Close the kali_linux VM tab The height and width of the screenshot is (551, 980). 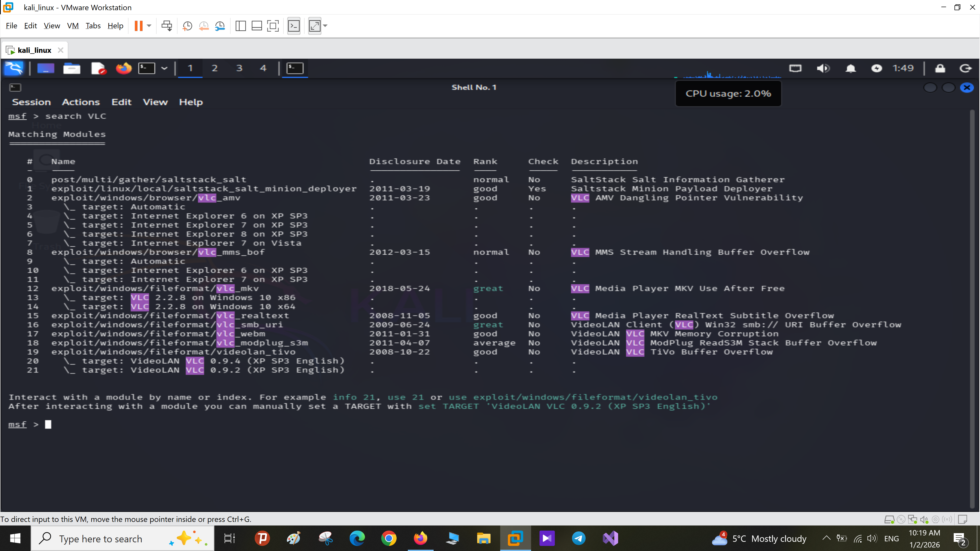click(60, 50)
